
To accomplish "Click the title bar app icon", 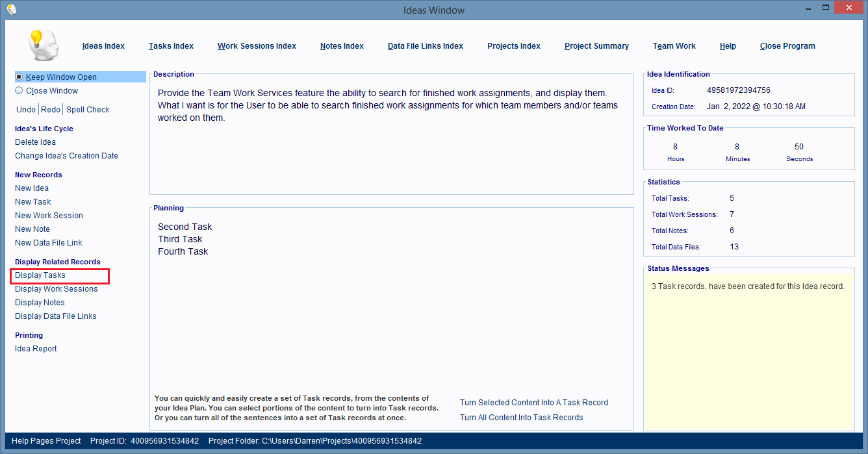I will coord(11,10).
